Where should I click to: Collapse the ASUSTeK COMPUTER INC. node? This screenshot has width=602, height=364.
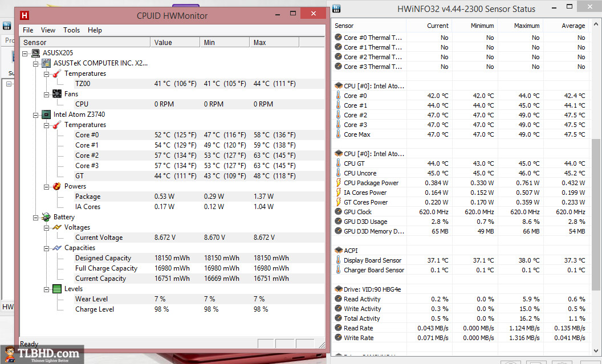pyautogui.click(x=36, y=64)
